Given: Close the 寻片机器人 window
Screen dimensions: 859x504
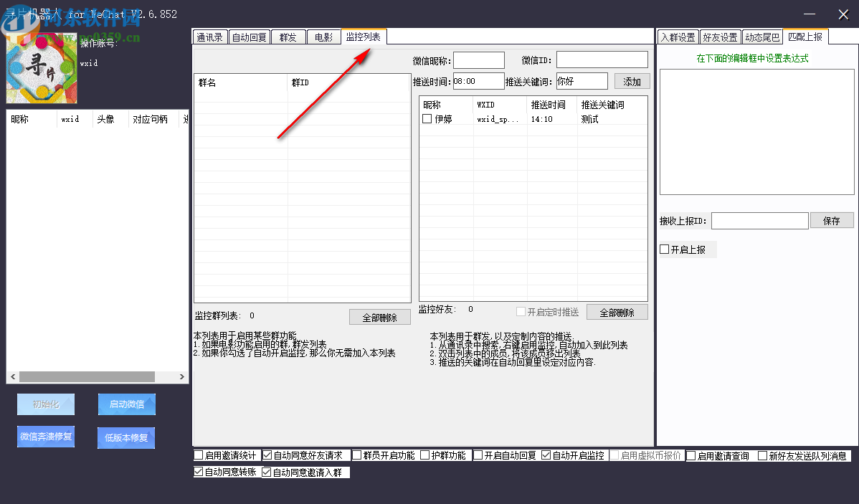Looking at the screenshot, I should 844,14.
